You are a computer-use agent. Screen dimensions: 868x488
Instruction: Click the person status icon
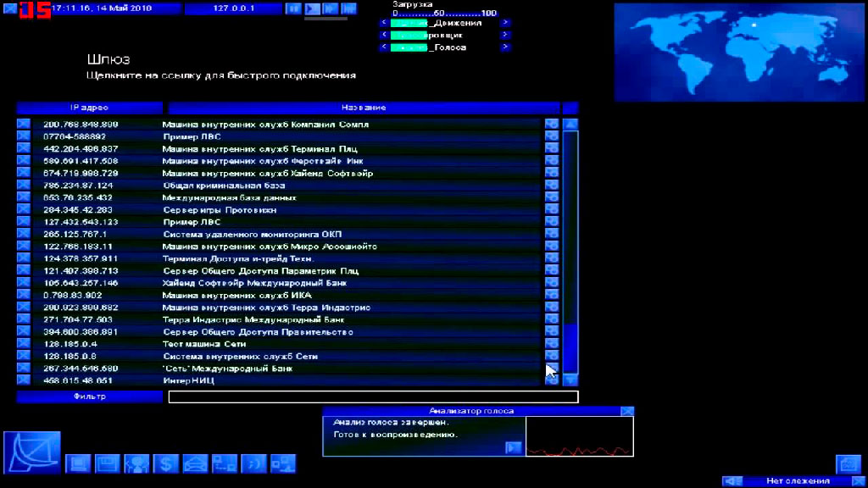(136, 463)
